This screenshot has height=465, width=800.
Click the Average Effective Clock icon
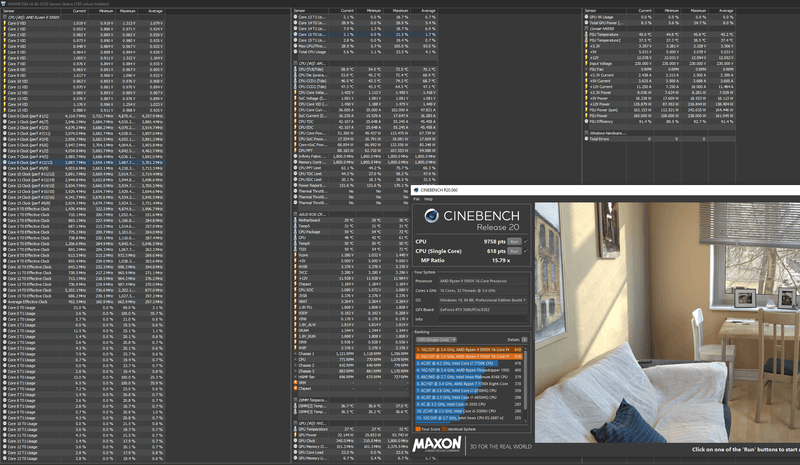(x=5, y=302)
